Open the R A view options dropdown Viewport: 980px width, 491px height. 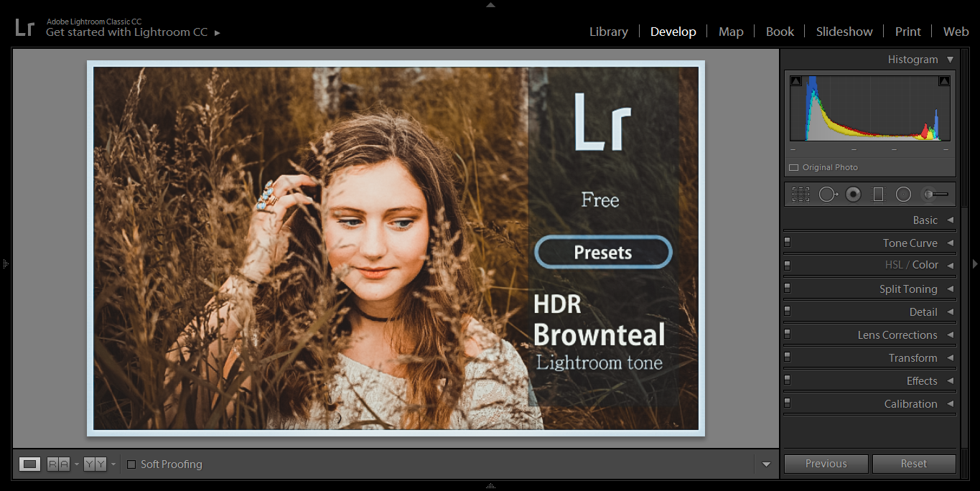point(76,464)
